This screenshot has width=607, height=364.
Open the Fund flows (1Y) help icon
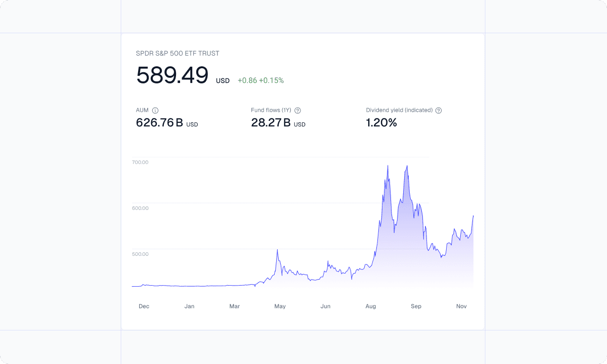(298, 110)
